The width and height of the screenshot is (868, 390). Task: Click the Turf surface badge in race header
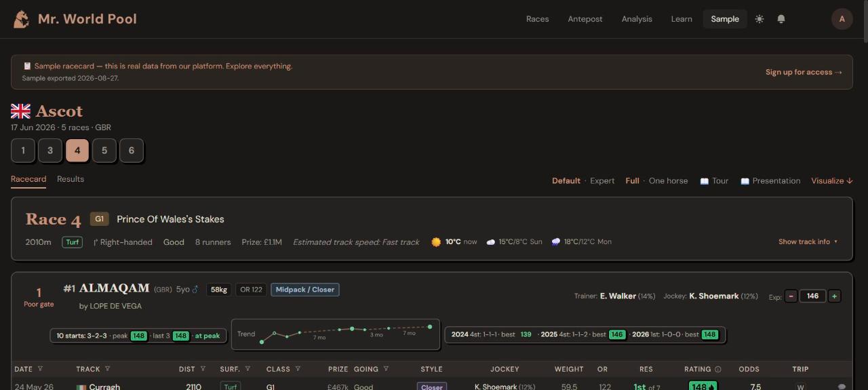click(x=73, y=242)
